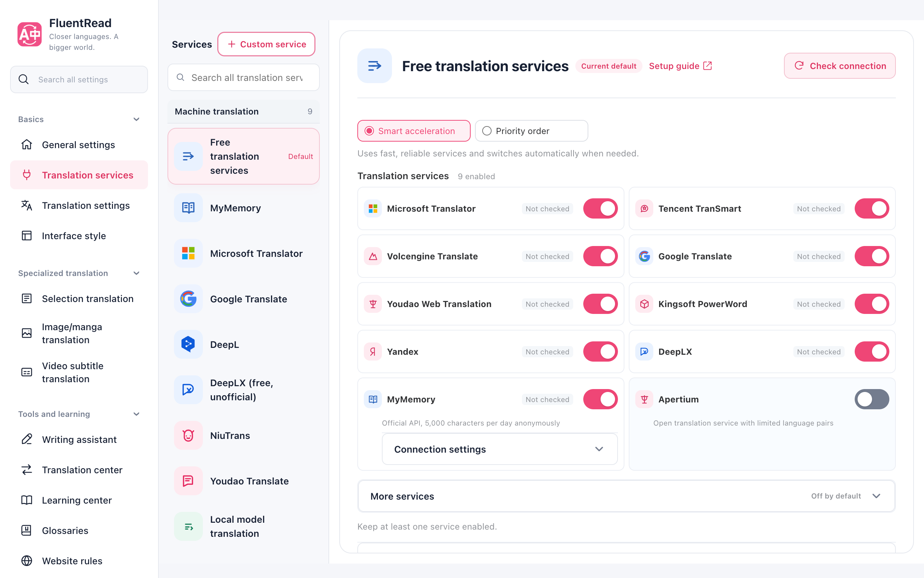The width and height of the screenshot is (924, 578).
Task: Click the DeepLX (free, unofficial) icon
Action: (188, 389)
